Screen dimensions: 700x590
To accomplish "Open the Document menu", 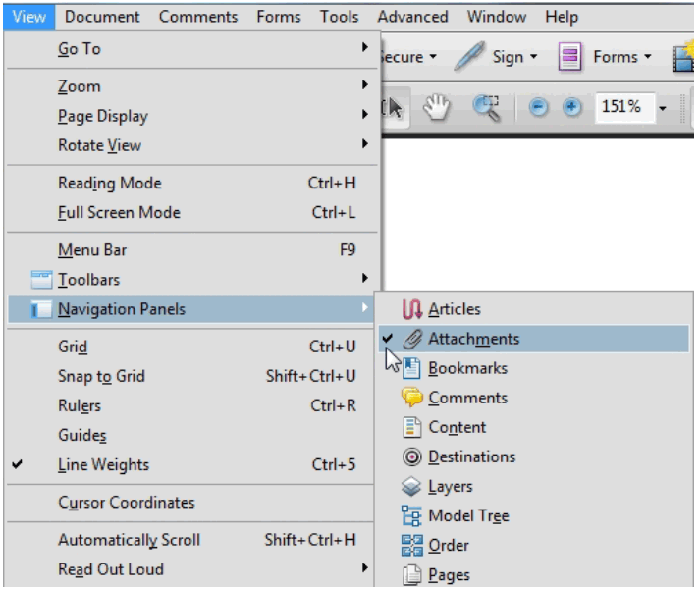I will click(x=102, y=17).
